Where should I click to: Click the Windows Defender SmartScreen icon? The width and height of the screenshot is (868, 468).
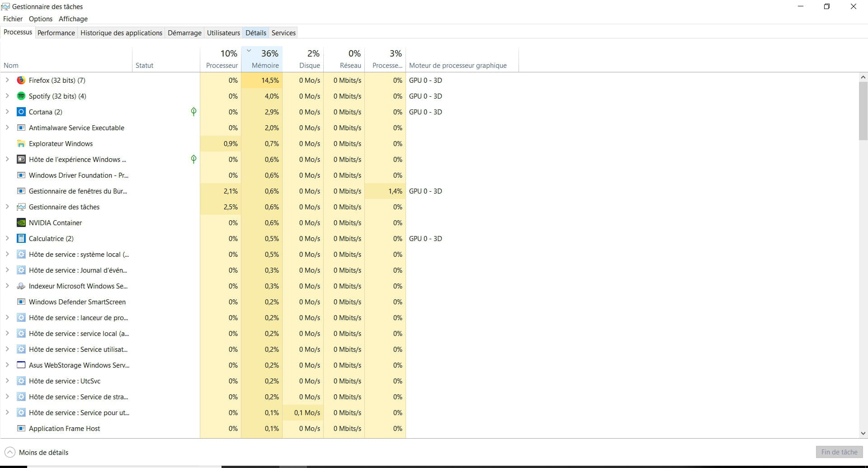(21, 302)
